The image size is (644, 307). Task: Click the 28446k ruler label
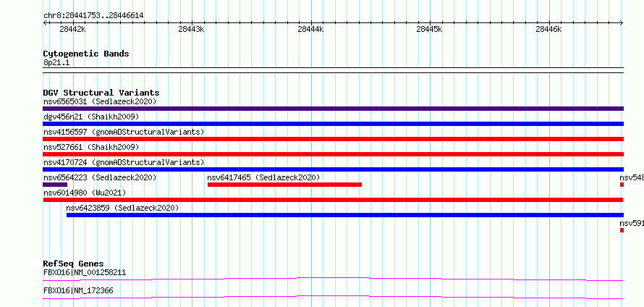pyautogui.click(x=548, y=29)
